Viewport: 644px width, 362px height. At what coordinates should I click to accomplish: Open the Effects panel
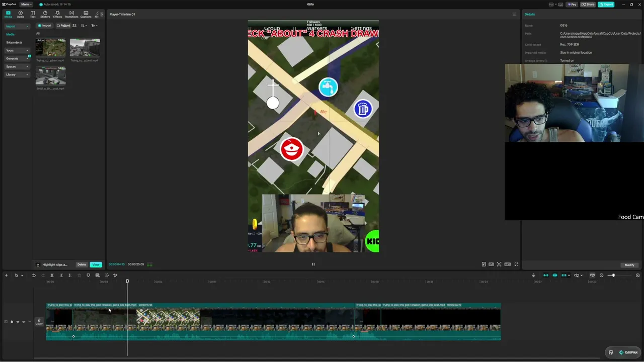pyautogui.click(x=57, y=14)
